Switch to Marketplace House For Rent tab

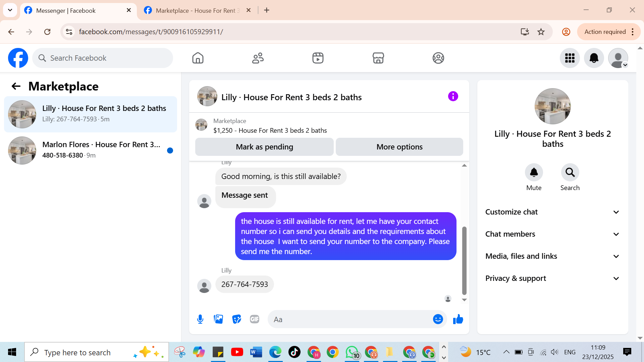click(x=196, y=10)
